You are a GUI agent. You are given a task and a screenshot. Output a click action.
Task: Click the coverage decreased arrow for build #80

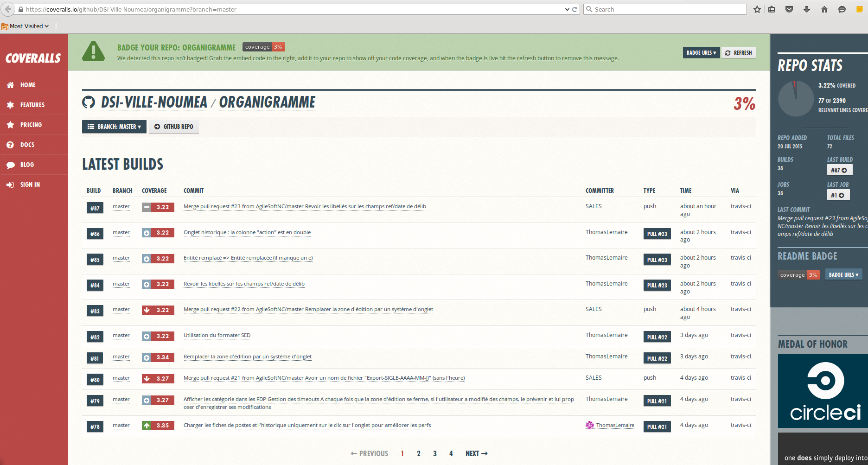[x=147, y=379]
